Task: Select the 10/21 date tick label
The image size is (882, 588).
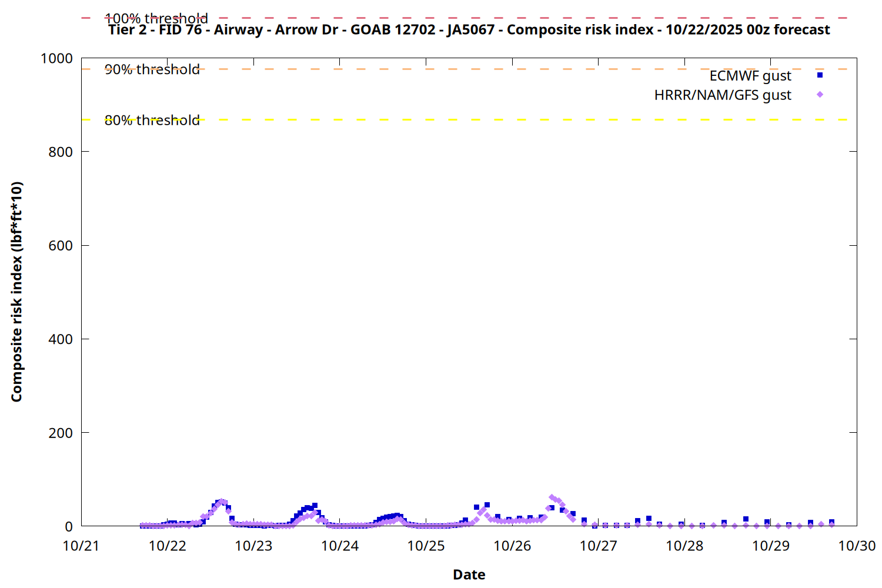Action: (81, 546)
